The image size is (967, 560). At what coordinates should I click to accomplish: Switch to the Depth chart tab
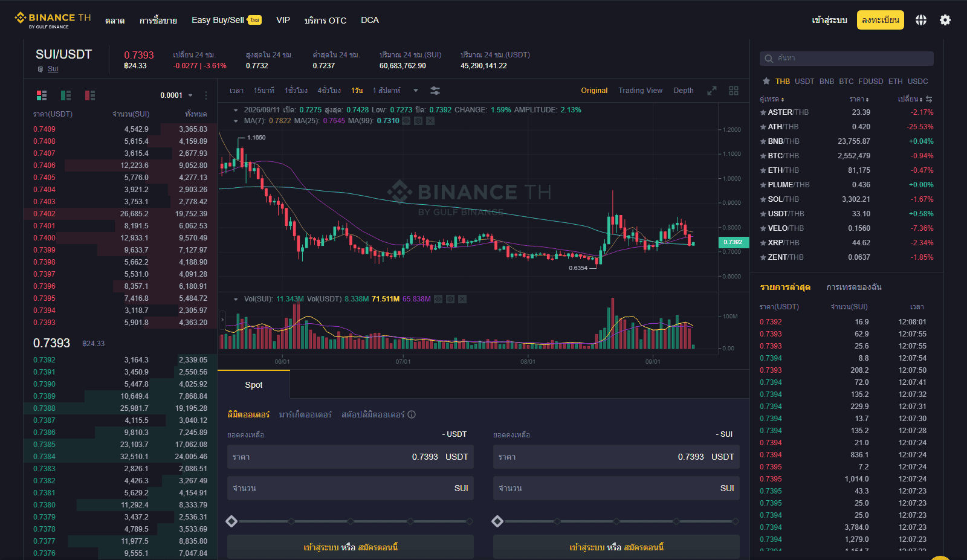(684, 91)
